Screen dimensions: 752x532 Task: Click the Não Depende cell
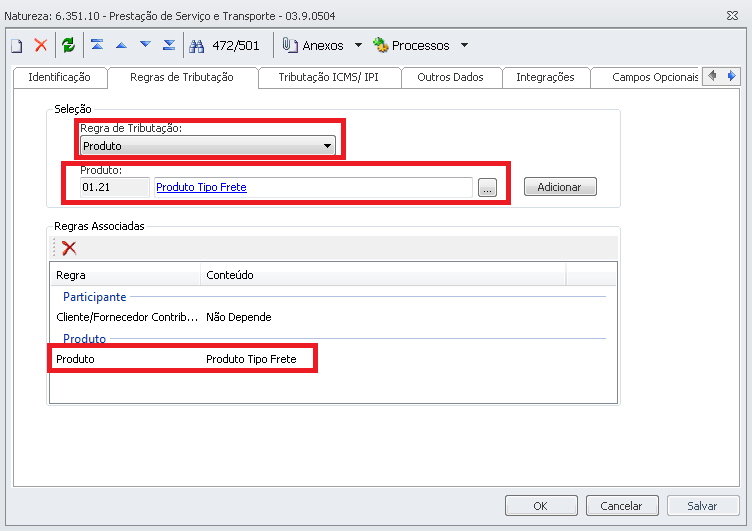coord(239,317)
